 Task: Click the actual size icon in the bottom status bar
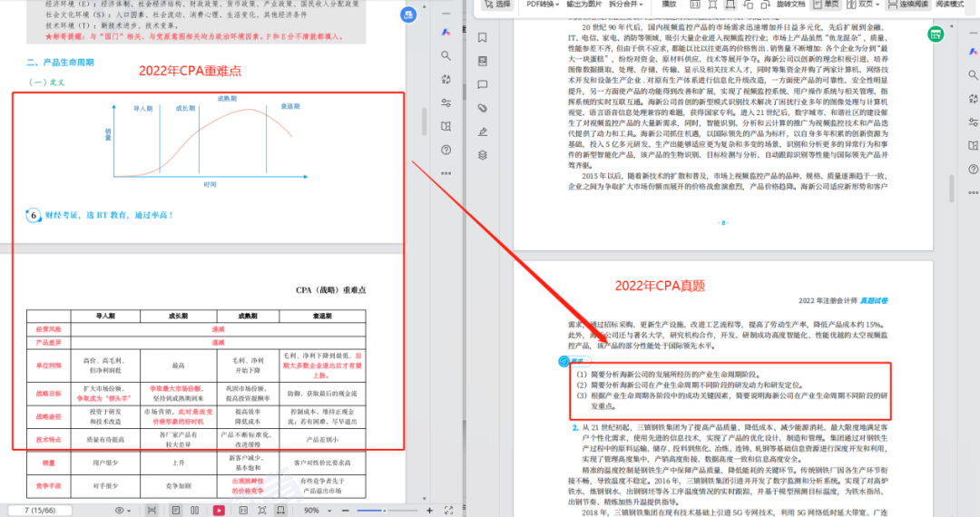tap(243, 510)
